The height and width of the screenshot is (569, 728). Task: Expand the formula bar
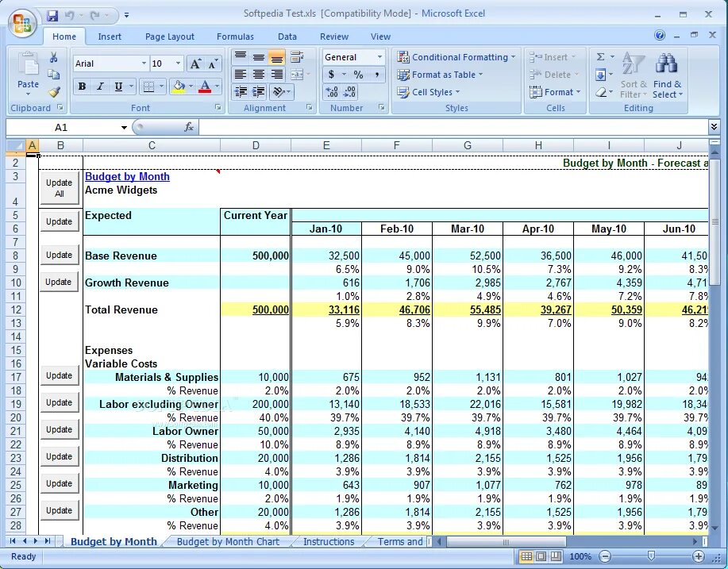point(714,127)
